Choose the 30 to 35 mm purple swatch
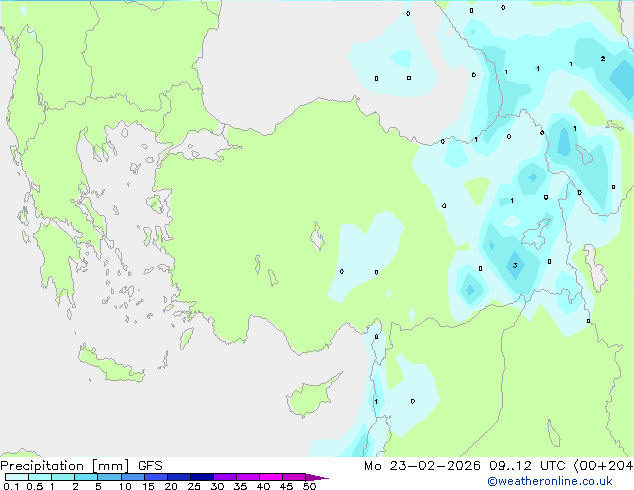 (224, 477)
